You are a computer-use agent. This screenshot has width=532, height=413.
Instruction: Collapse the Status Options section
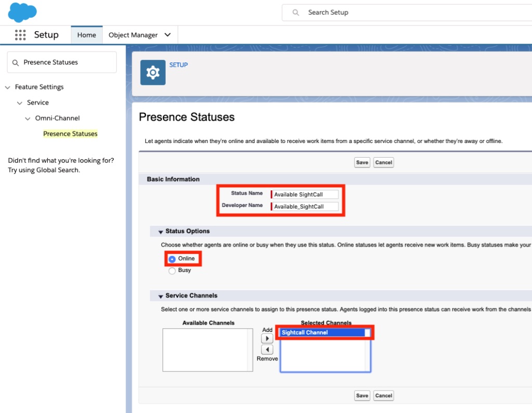pyautogui.click(x=161, y=231)
